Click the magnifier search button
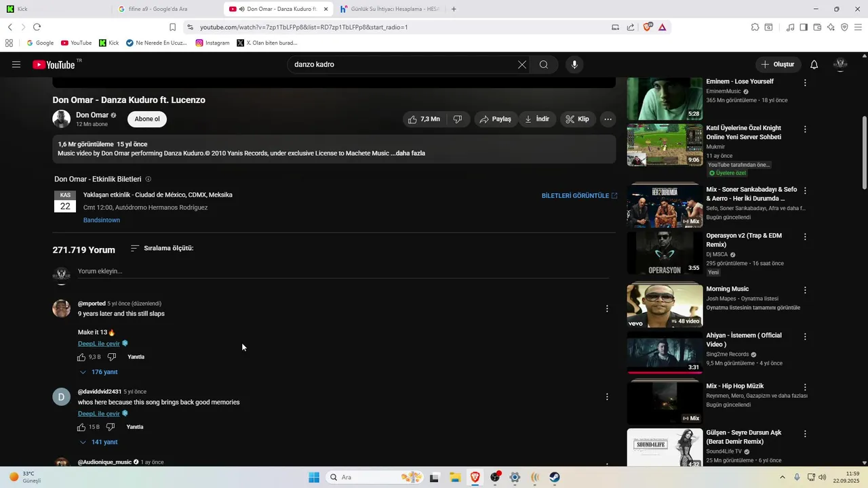 tap(544, 64)
